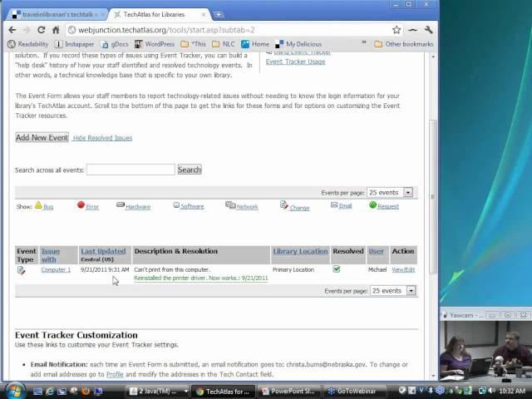This screenshot has height=399, width=532.
Task: Click the Readability bookmark
Action: pos(28,44)
